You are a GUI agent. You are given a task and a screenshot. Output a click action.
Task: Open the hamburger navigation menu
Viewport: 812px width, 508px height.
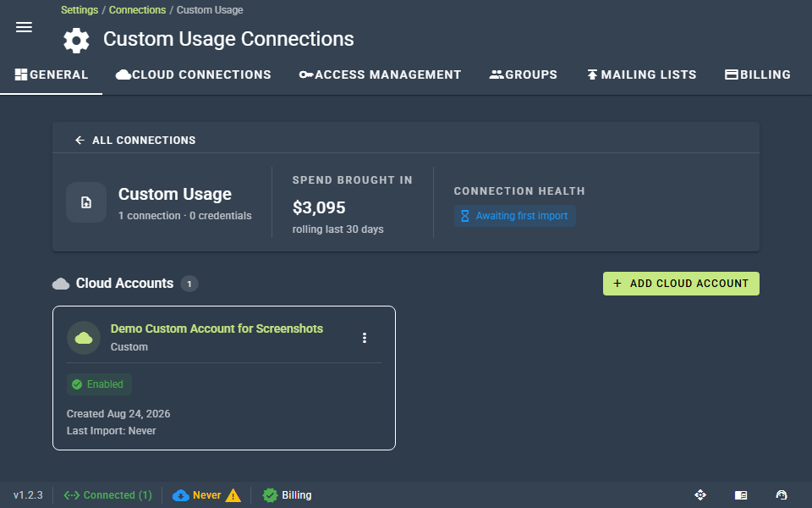click(x=24, y=27)
